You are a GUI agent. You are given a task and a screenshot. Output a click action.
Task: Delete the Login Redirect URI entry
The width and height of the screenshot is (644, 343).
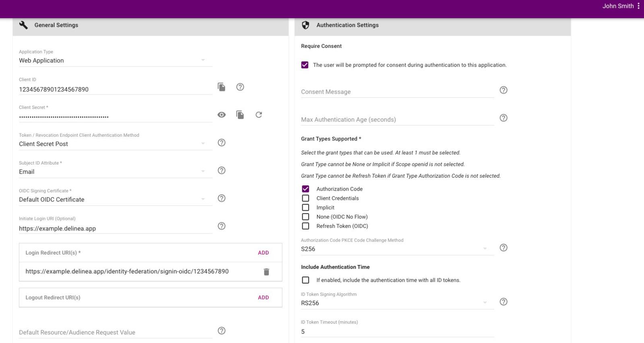tap(266, 272)
